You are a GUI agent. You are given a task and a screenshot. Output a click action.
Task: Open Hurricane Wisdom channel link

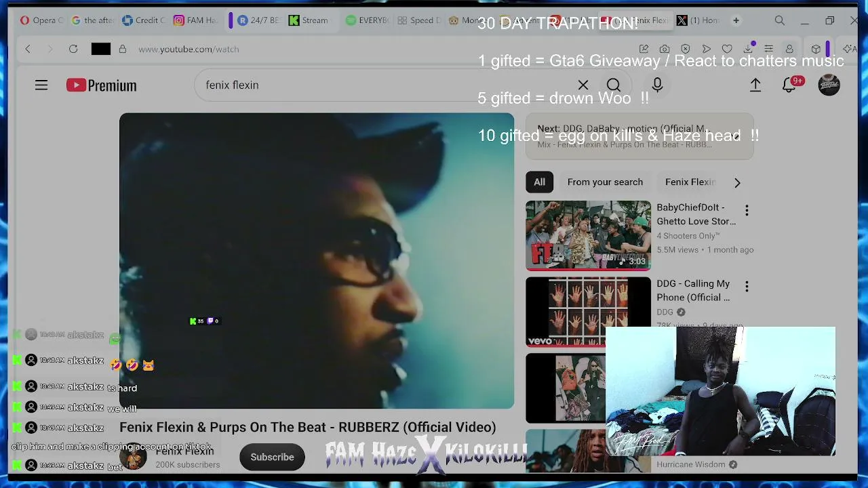coord(690,464)
